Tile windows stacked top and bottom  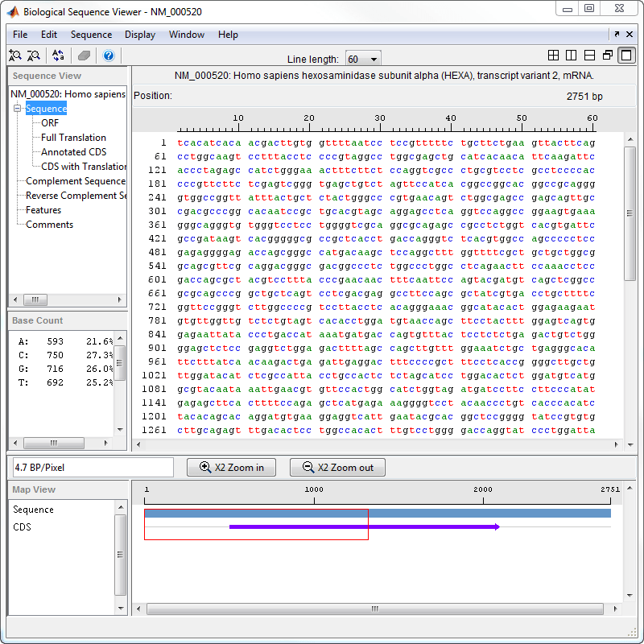click(x=589, y=55)
